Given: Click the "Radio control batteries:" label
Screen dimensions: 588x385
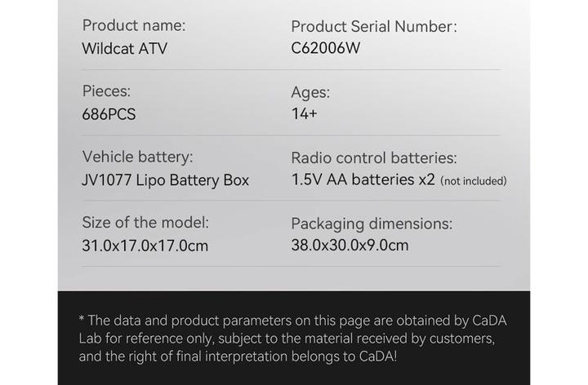Looking at the screenshot, I should coord(373,157).
